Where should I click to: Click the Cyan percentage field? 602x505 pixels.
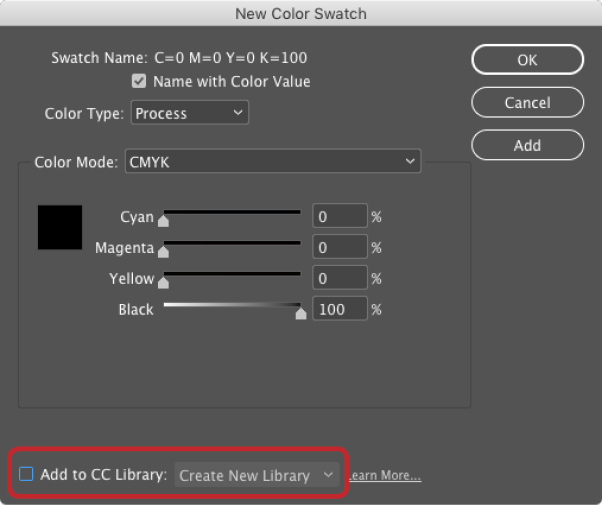[340, 216]
